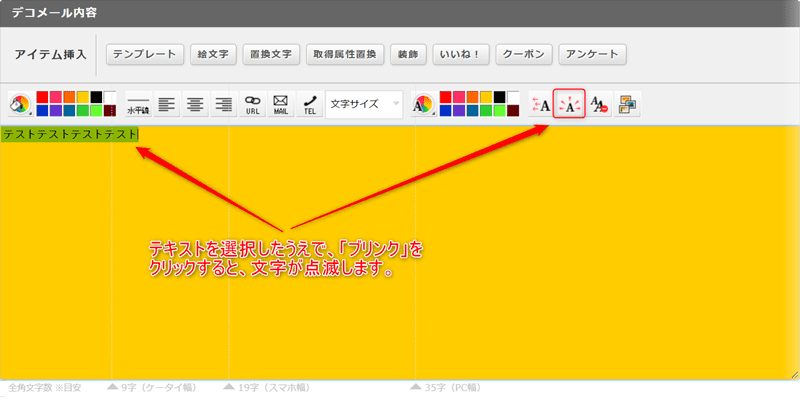This screenshot has height=405, width=800.
Task: Open the 文字サイズ dropdown
Action: (x=364, y=104)
